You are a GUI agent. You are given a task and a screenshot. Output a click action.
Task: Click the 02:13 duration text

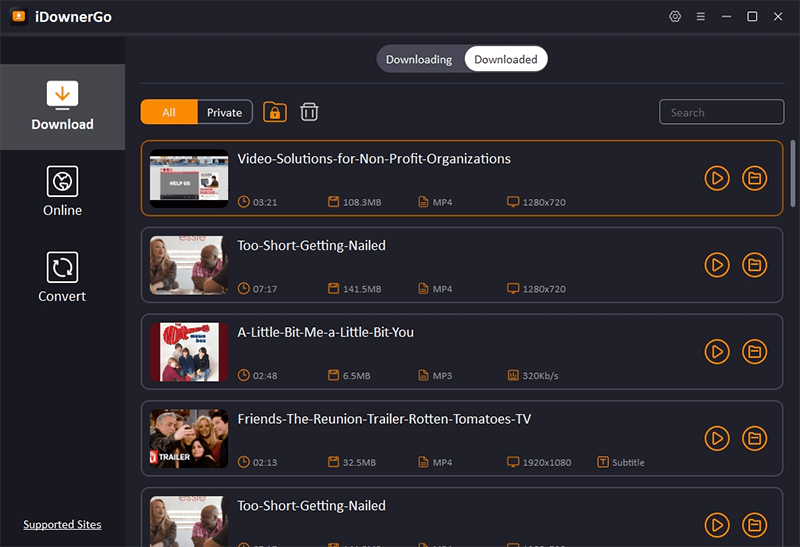[x=265, y=462]
